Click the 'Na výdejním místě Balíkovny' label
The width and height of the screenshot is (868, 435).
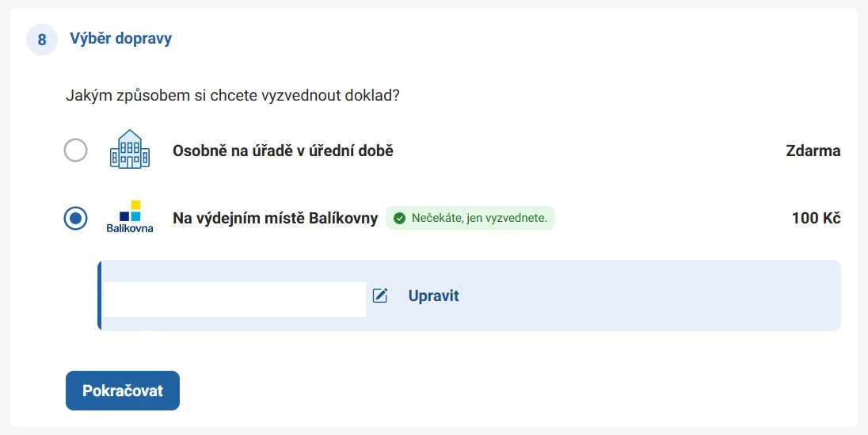tap(275, 218)
